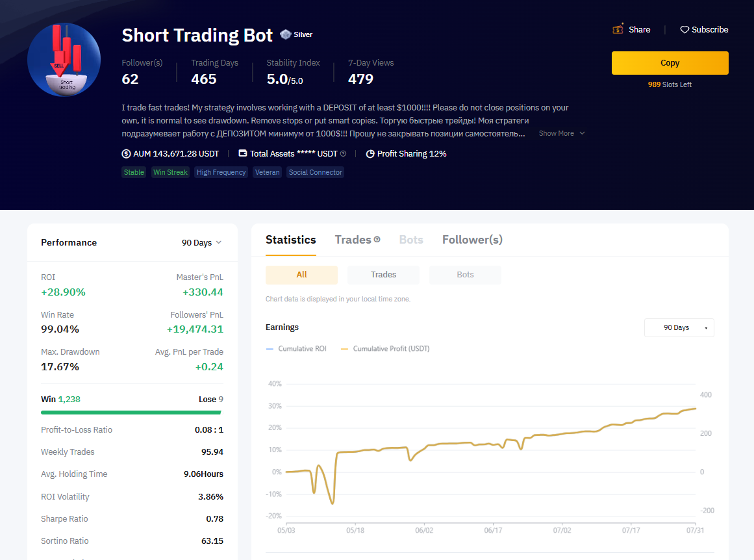Click the High Frequency tag
This screenshot has width=754, height=560.
(x=221, y=172)
